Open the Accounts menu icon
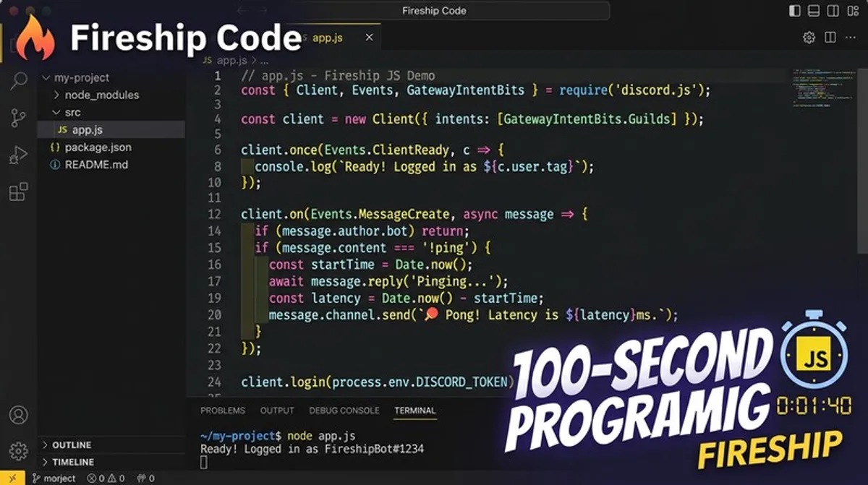 [19, 415]
